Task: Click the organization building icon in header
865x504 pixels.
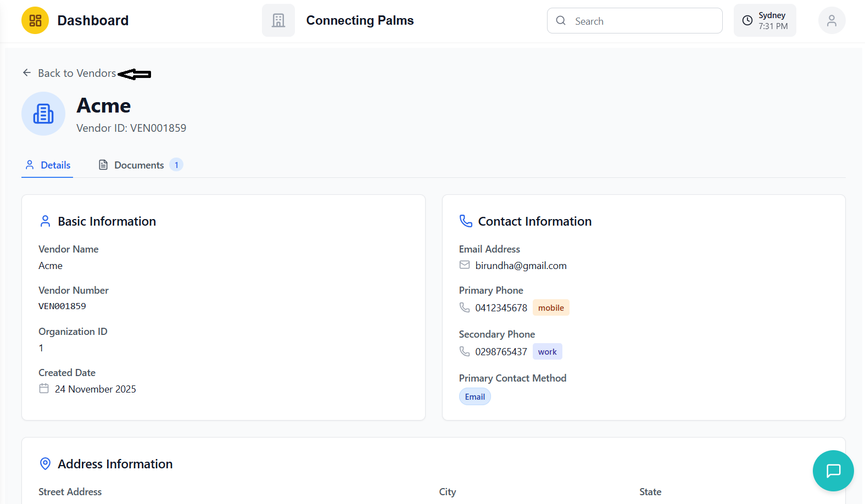Action: (x=278, y=20)
